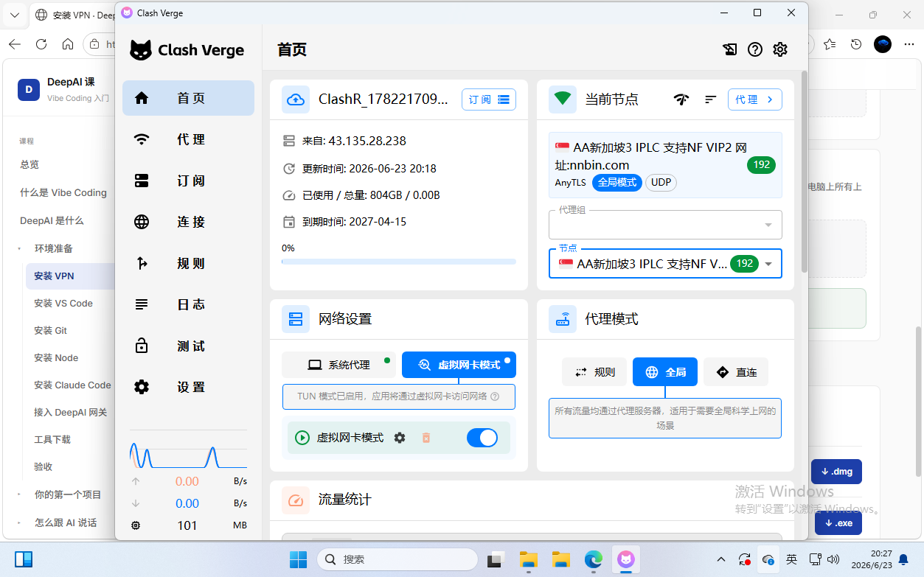This screenshot has height=577, width=924.
Task: Open the 规则 rules page in sidebar
Action: point(188,263)
